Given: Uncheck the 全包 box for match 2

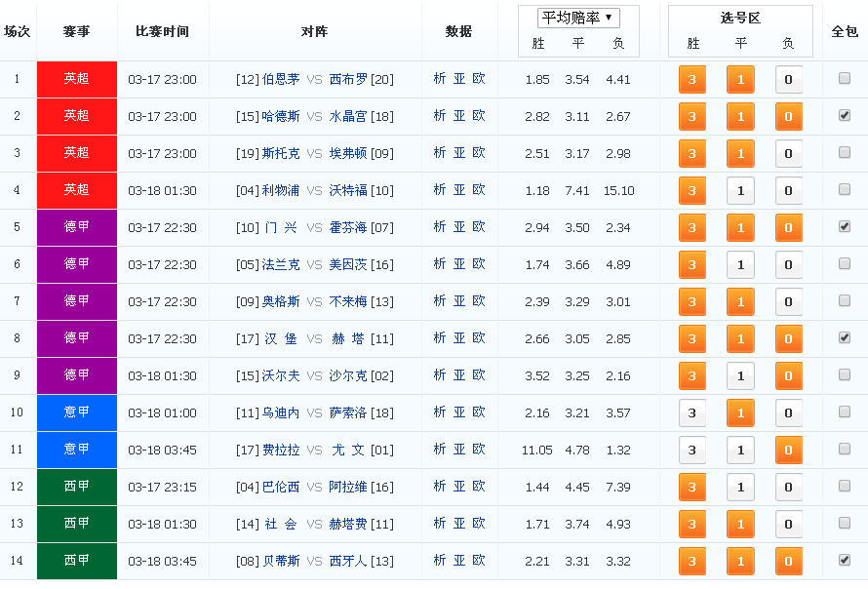Looking at the screenshot, I should (x=845, y=115).
